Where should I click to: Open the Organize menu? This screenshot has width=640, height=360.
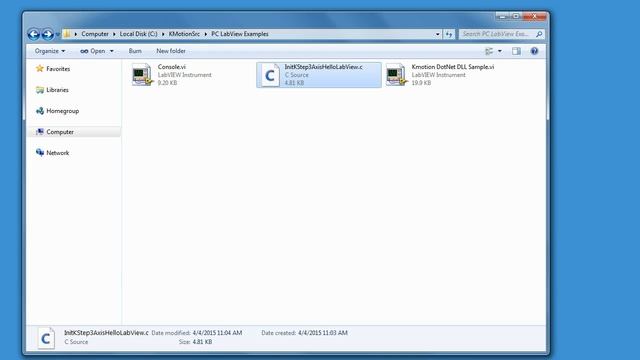tap(50, 51)
